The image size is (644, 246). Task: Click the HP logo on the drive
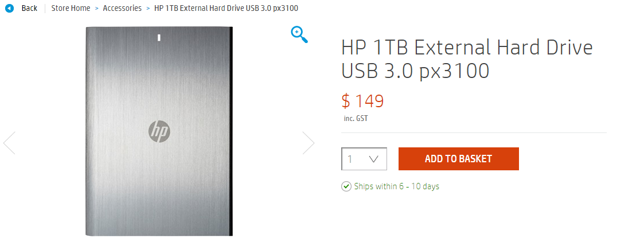(159, 131)
